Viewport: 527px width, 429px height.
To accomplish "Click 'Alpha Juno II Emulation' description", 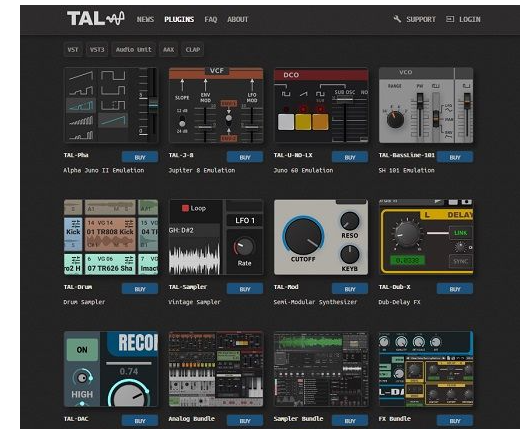I will 104,170.
